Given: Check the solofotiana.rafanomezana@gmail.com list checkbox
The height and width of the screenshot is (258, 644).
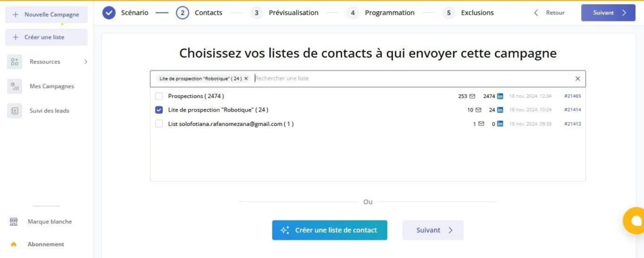Looking at the screenshot, I should point(159,124).
